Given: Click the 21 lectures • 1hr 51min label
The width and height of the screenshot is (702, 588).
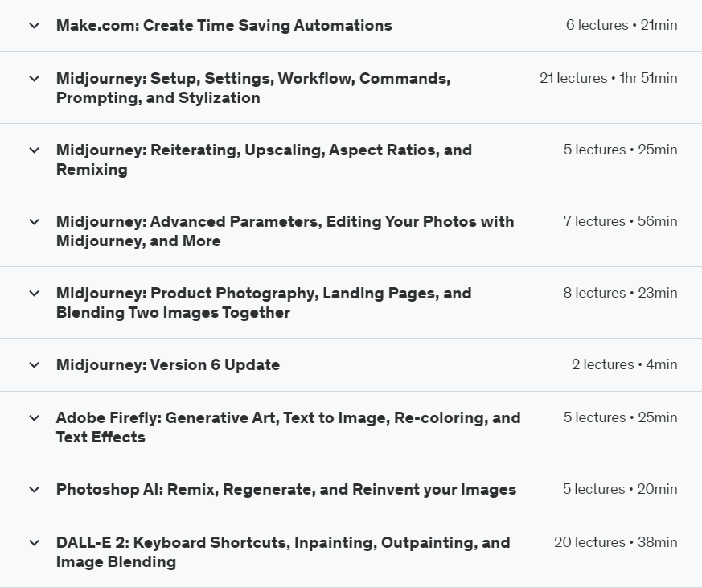Looking at the screenshot, I should tap(608, 79).
